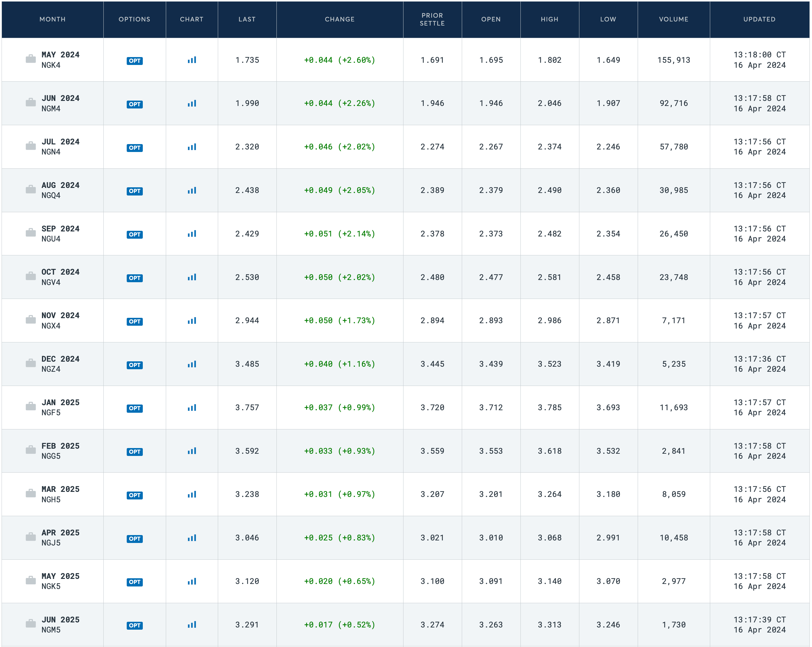This screenshot has height=647, width=812.
Task: Open OPT options for MAY 2024 NGK4
Action: tap(135, 61)
